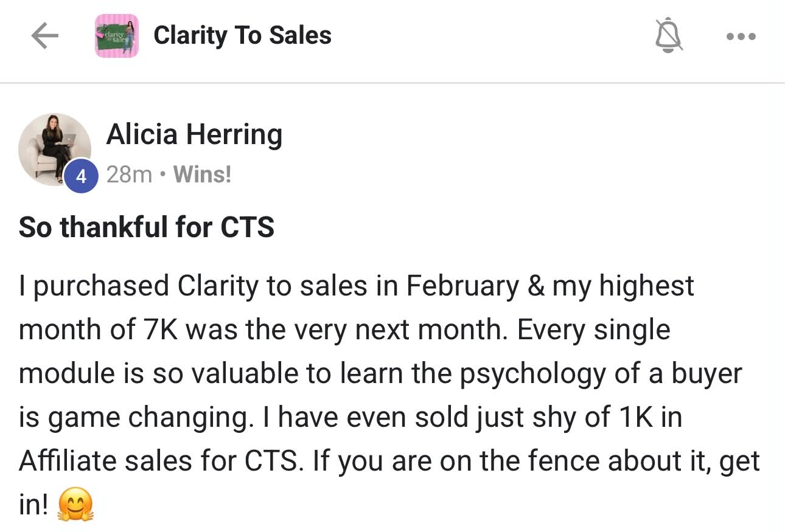Toggle the muted notification bell
785x532 pixels.
668,36
